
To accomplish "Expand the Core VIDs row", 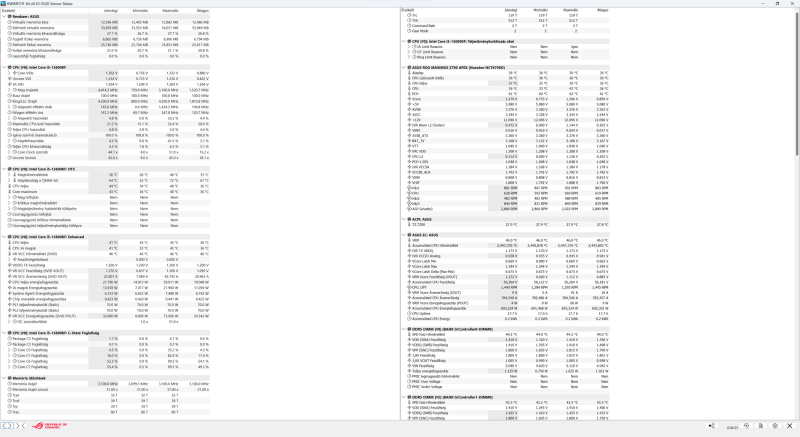I will point(9,73).
